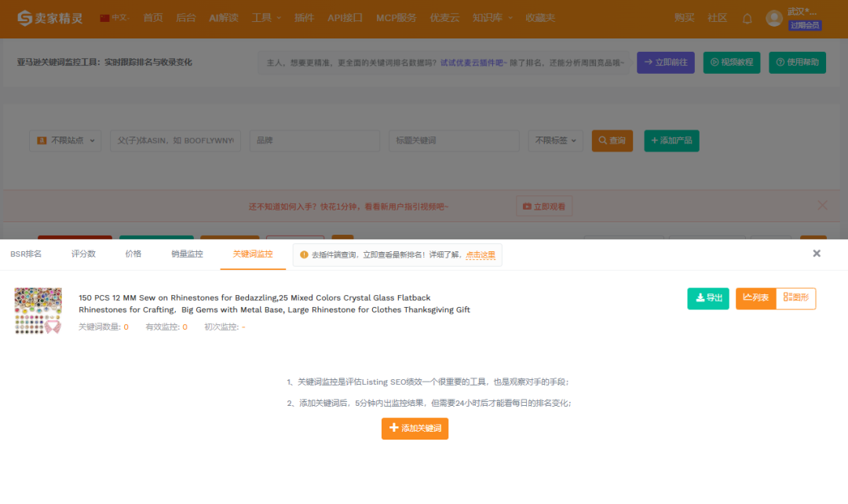The height and width of the screenshot is (504, 848).
Task: Click the 购买 link
Action: pos(684,18)
